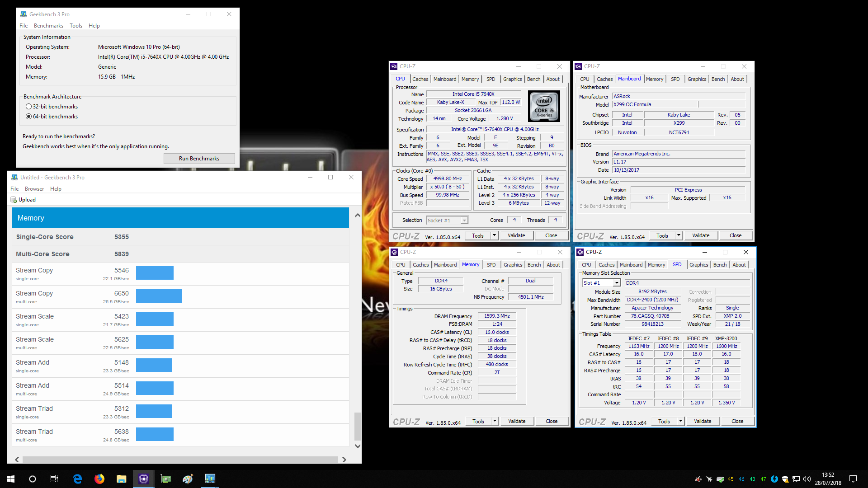Open Tools menu in Geekbench 3 Pro
This screenshot has width=868, height=488.
(76, 26)
